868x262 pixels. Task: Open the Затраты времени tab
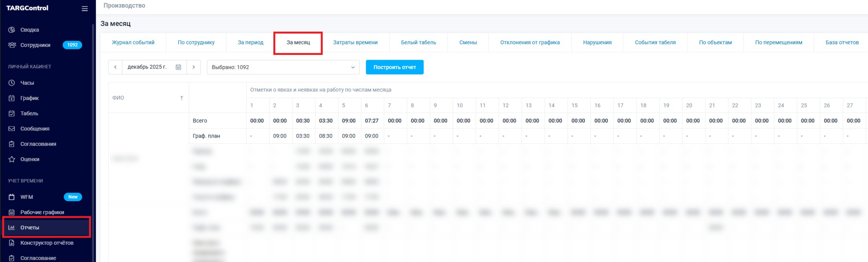click(355, 42)
